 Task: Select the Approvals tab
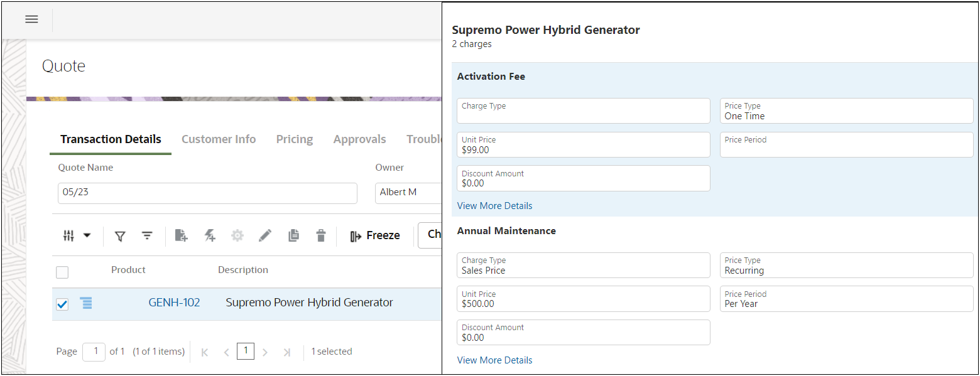359,139
